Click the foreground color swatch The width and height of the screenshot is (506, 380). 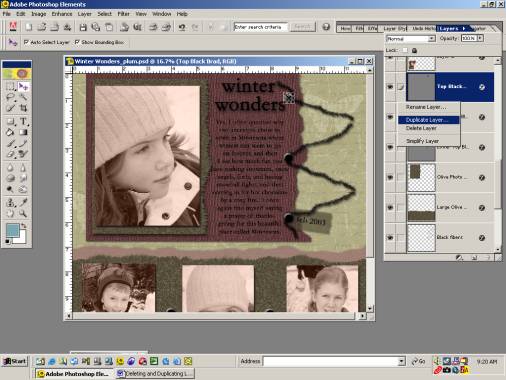pos(13,230)
